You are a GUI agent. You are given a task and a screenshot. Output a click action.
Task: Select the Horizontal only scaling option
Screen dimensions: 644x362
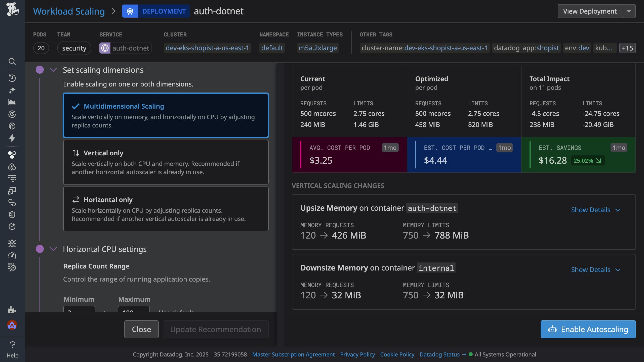(166, 209)
